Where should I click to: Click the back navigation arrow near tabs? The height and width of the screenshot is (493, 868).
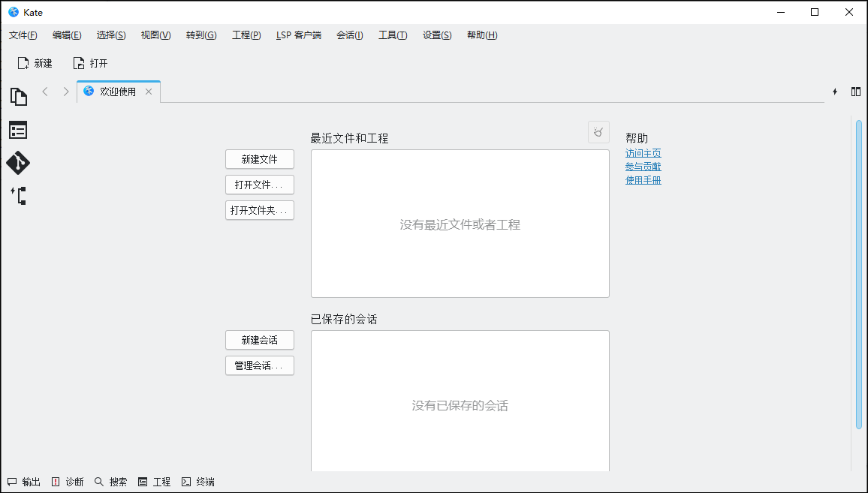[45, 91]
